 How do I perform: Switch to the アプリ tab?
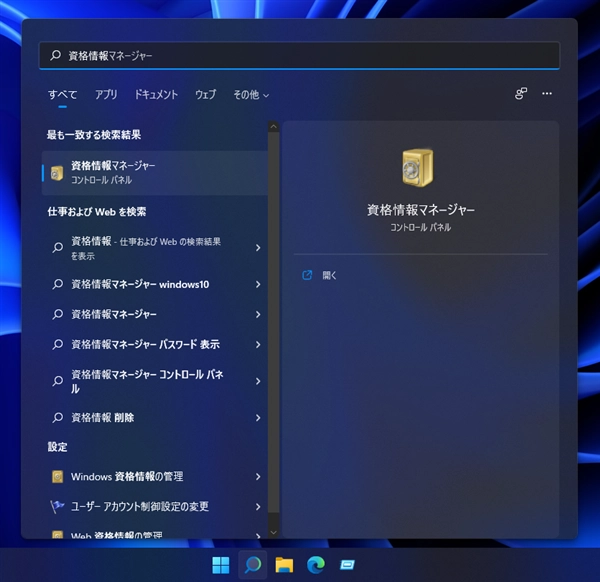click(x=106, y=94)
